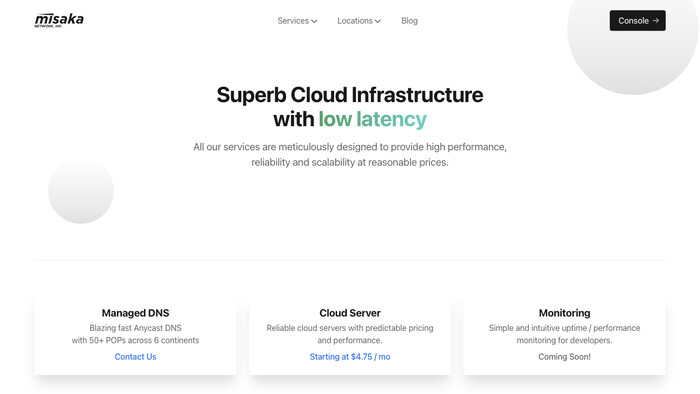Click Starting at $4.75 / mo link
Viewport: 700px width, 394px height.
pyautogui.click(x=350, y=357)
